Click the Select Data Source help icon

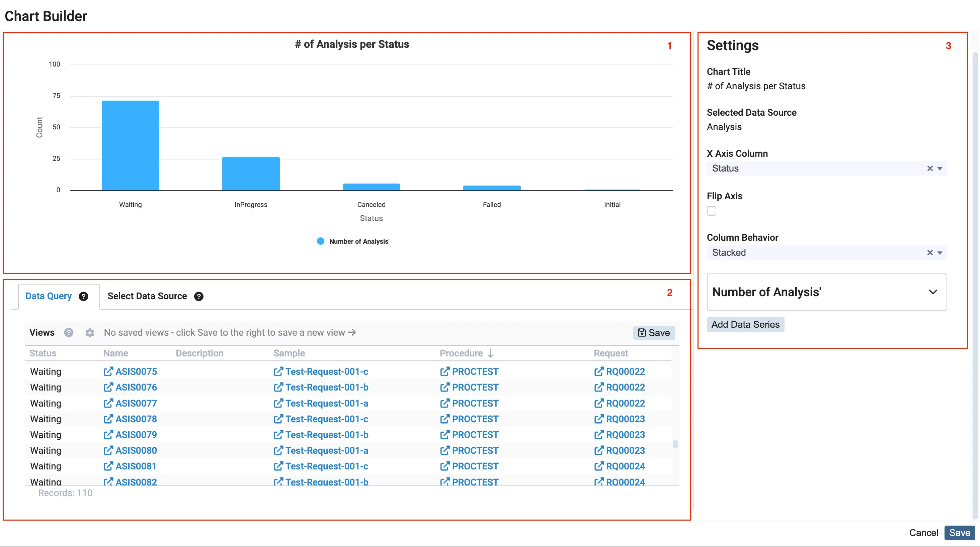pyautogui.click(x=198, y=296)
